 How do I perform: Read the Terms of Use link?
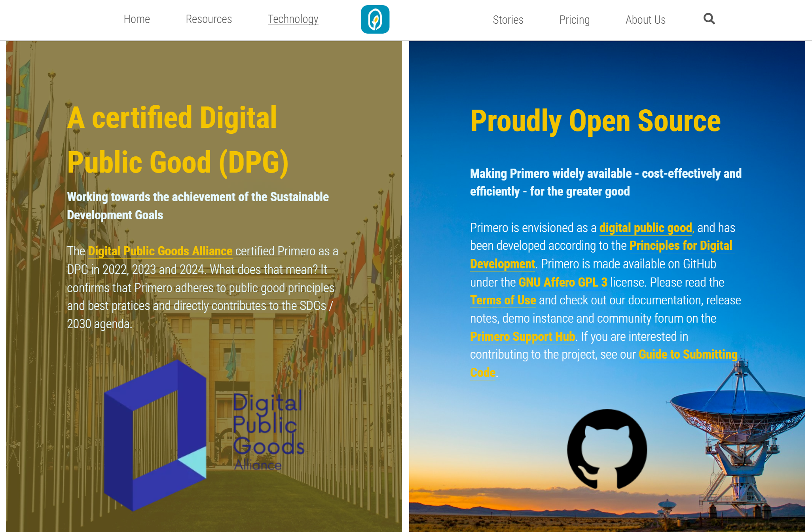tap(503, 300)
